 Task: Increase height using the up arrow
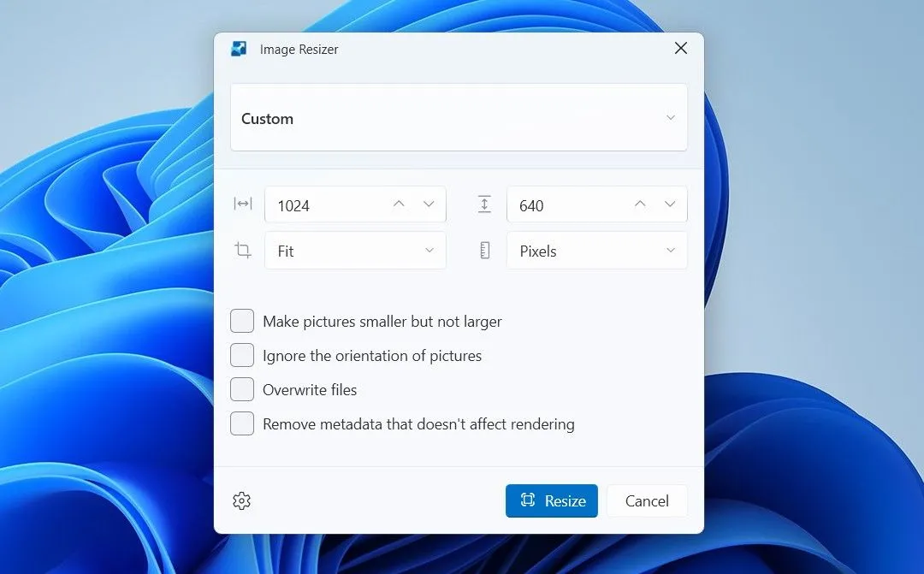pos(640,204)
